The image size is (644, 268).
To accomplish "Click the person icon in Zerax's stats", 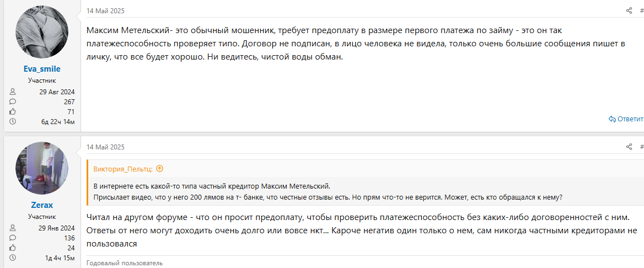I will coord(13,228).
